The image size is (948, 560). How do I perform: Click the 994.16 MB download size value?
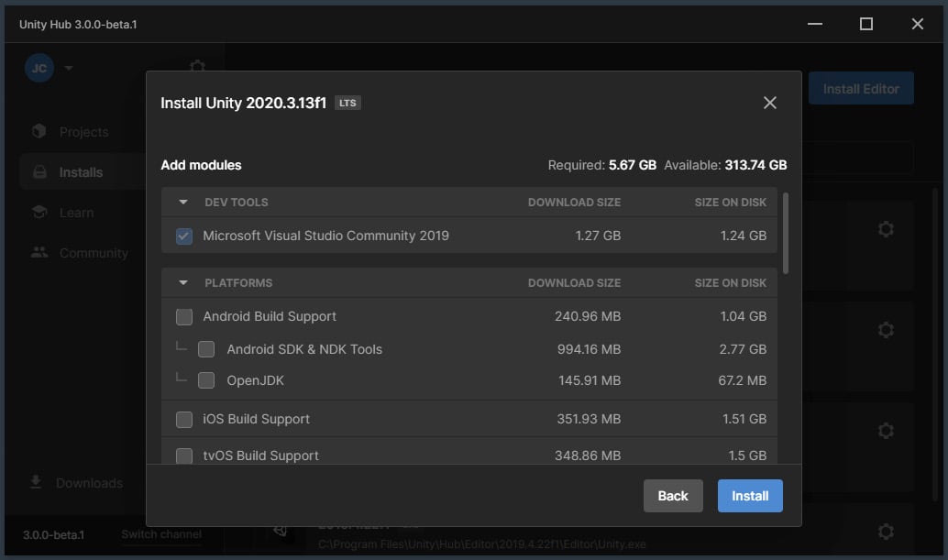589,349
